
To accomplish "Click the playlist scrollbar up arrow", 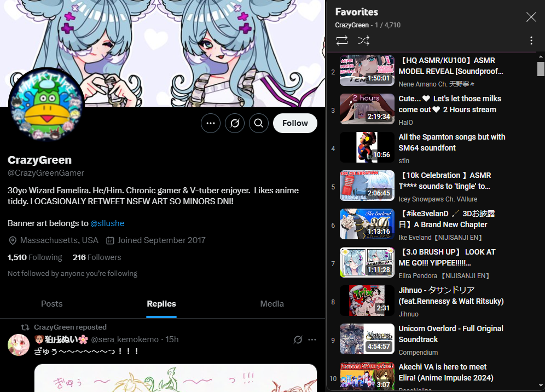I will tap(541, 56).
